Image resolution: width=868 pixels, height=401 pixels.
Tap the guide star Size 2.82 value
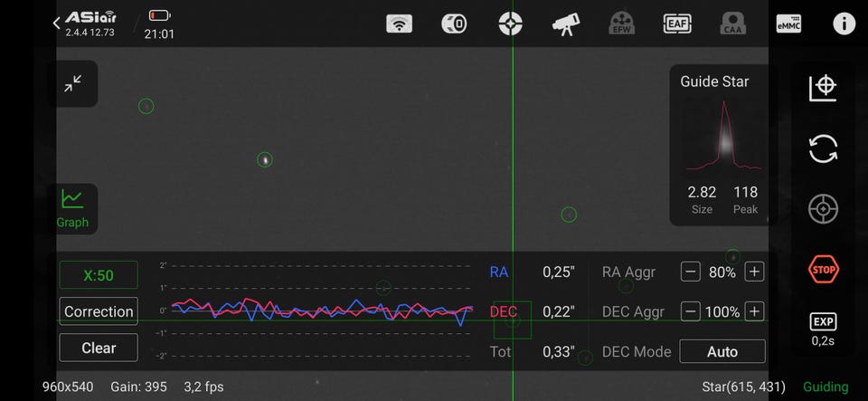click(702, 192)
